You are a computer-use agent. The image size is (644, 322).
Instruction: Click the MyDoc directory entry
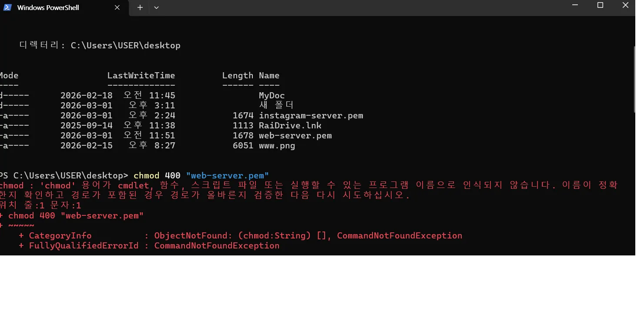click(x=272, y=95)
